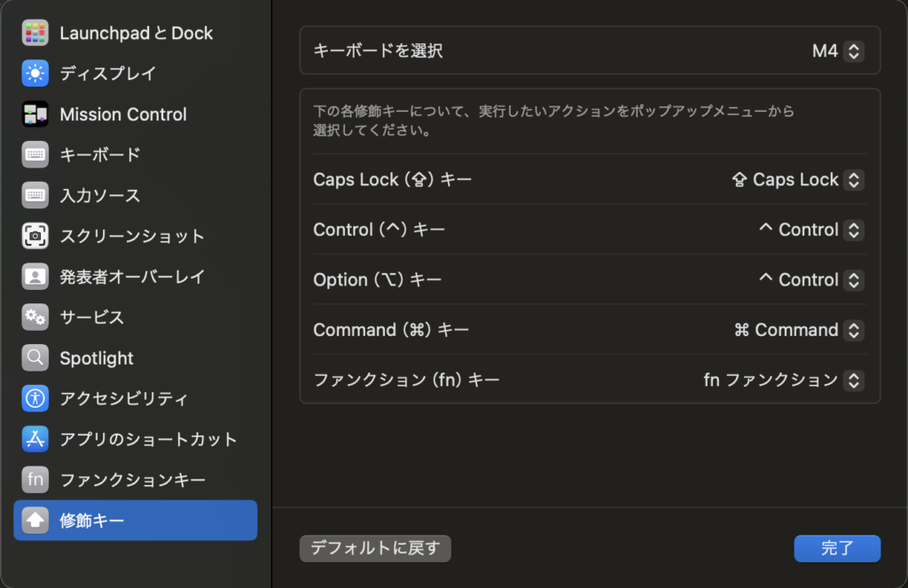The width and height of the screenshot is (908, 588).
Task: Click the アクセシビリティ icon
Action: tap(35, 398)
